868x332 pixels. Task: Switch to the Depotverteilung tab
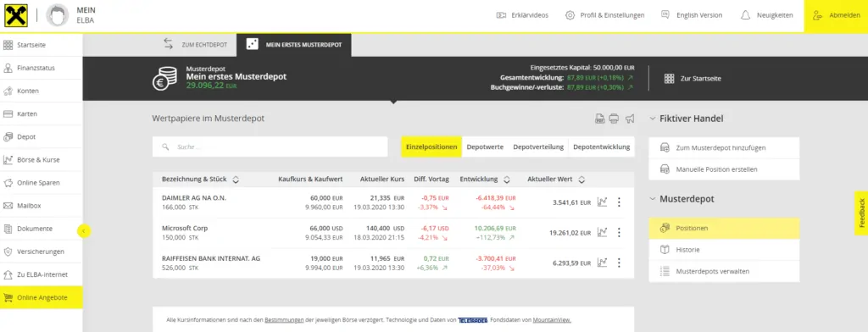click(x=538, y=147)
